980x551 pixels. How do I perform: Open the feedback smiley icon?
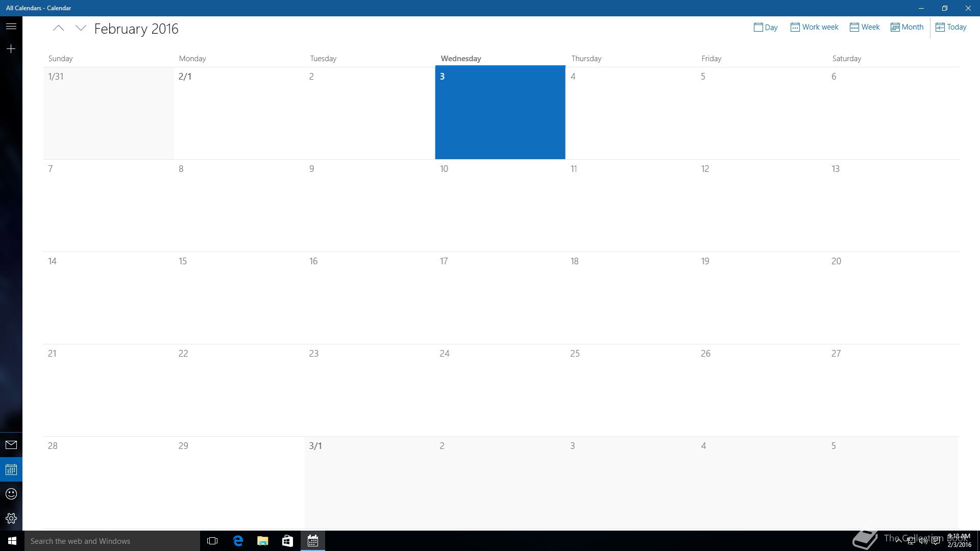point(11,494)
